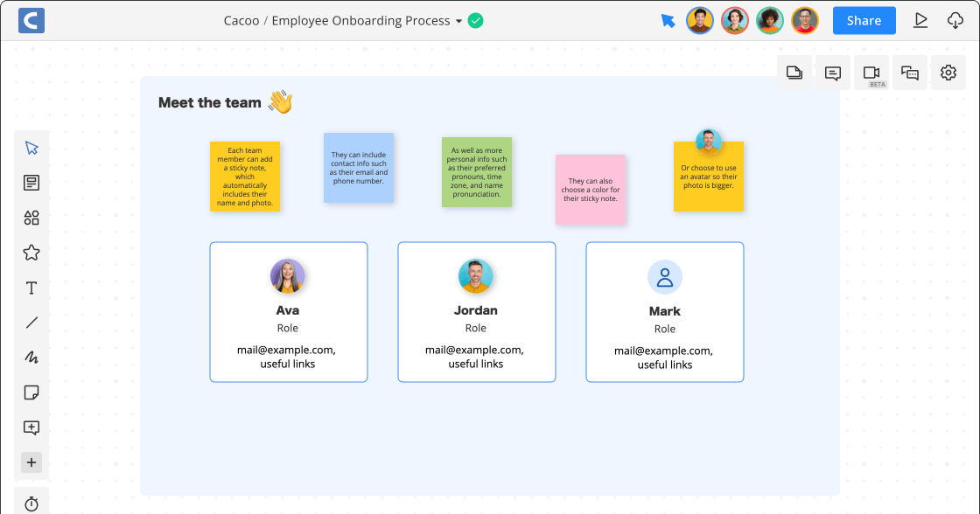Select the freehand drawing tool
Screen dimensions: 980x514
31,357
